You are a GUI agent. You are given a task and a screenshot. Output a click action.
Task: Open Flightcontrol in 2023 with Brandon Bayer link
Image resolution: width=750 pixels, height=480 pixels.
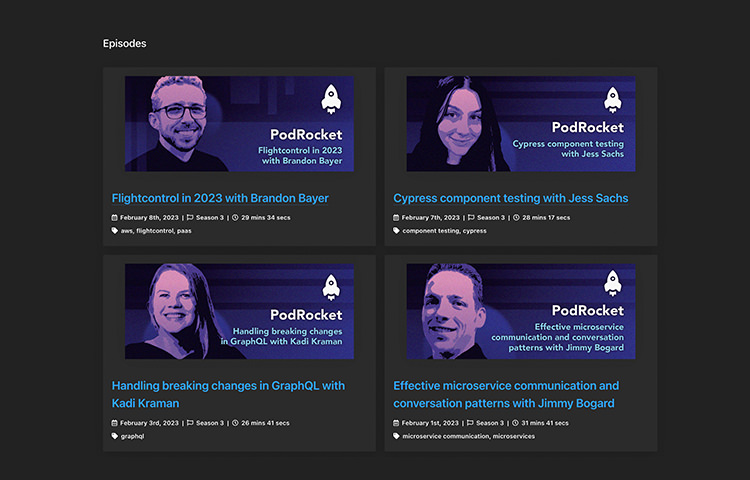click(x=220, y=198)
